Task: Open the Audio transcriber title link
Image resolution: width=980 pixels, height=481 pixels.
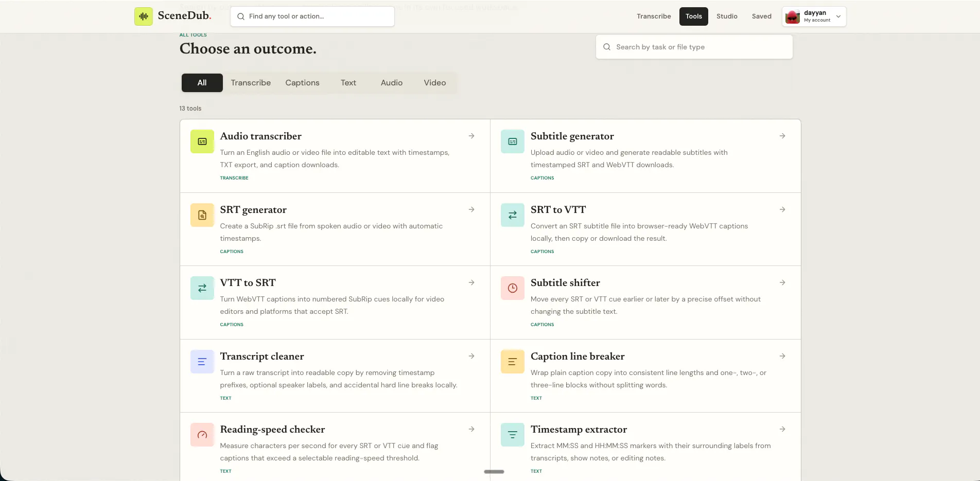Action: [x=260, y=136]
